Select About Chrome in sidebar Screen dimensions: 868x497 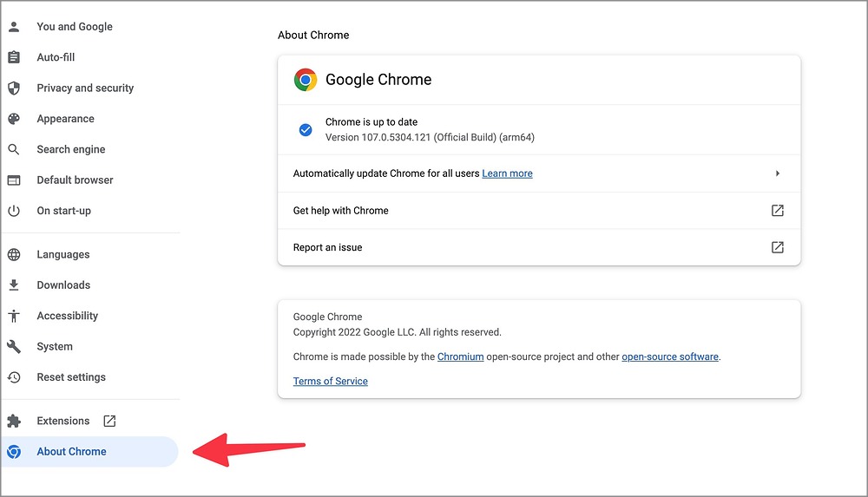point(71,452)
